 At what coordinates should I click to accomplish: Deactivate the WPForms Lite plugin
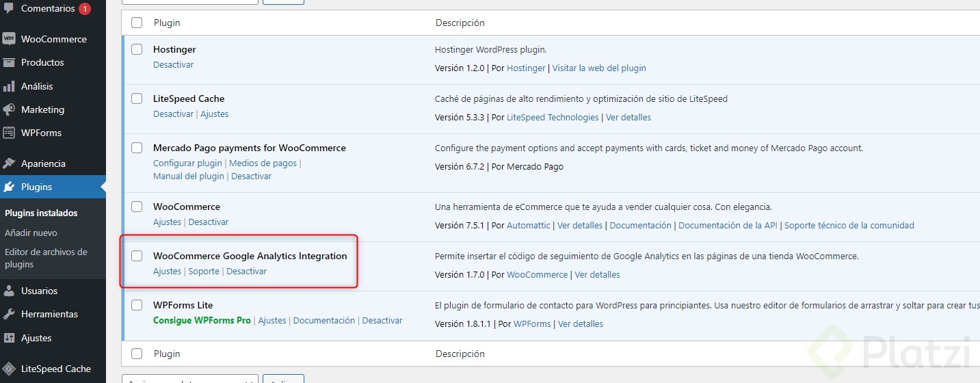382,321
